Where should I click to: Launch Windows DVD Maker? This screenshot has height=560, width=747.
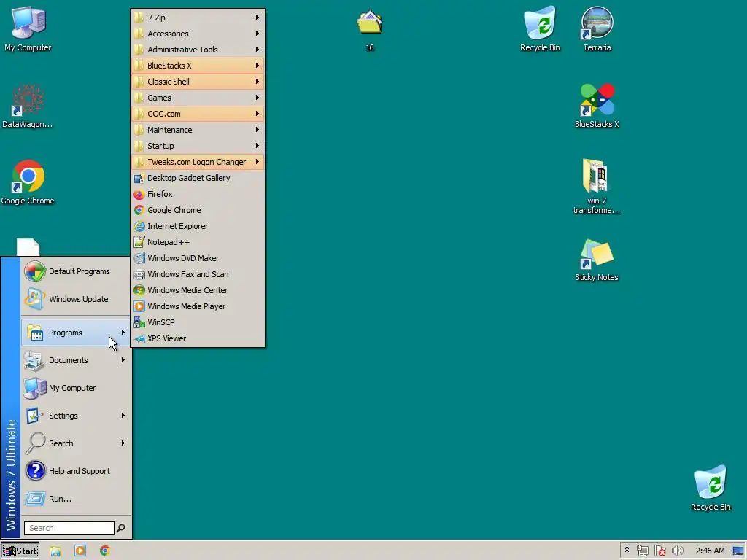tap(198, 258)
